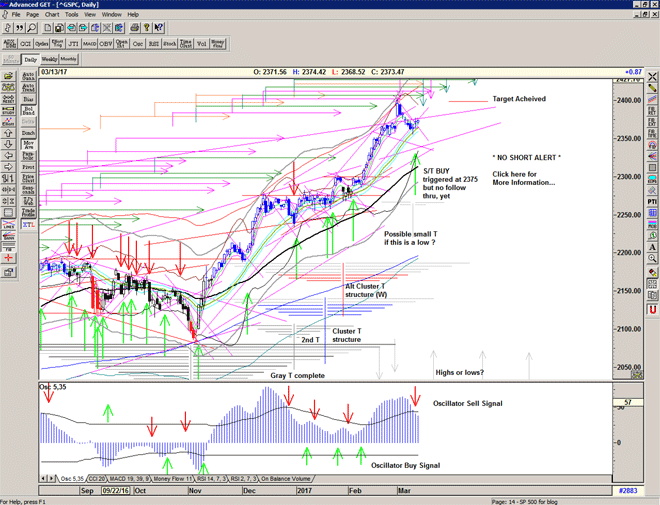Select the On Balance Volume tab

[293, 480]
